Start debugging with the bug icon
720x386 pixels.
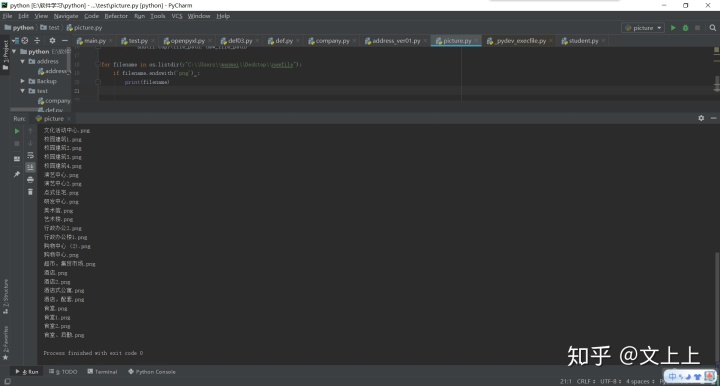pyautogui.click(x=685, y=28)
